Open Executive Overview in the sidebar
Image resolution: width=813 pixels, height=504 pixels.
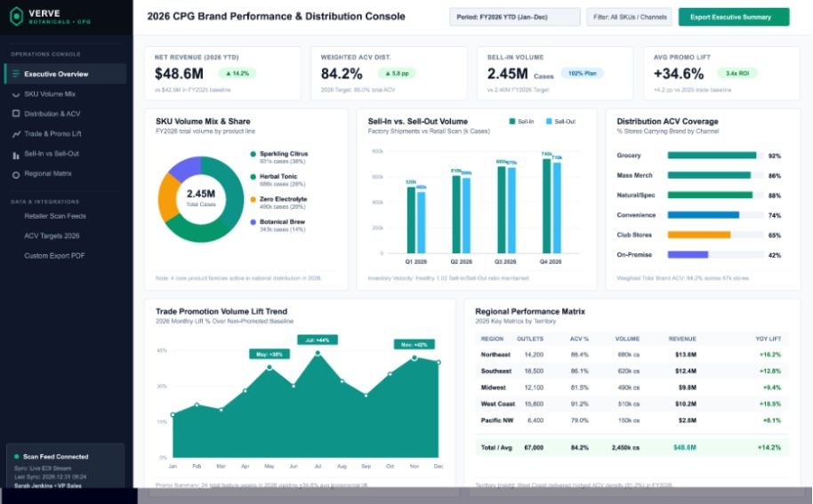click(x=65, y=74)
